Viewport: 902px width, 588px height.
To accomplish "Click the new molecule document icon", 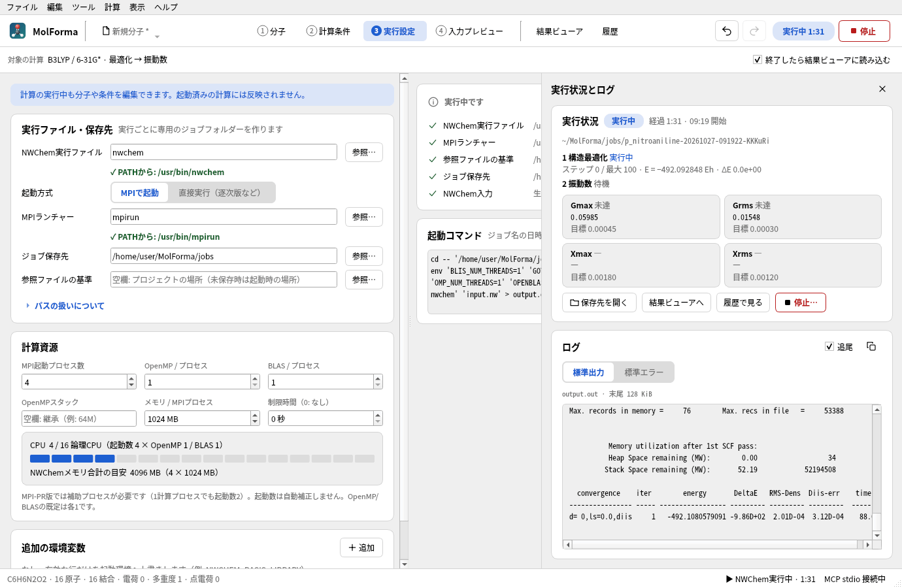I will click(x=106, y=31).
